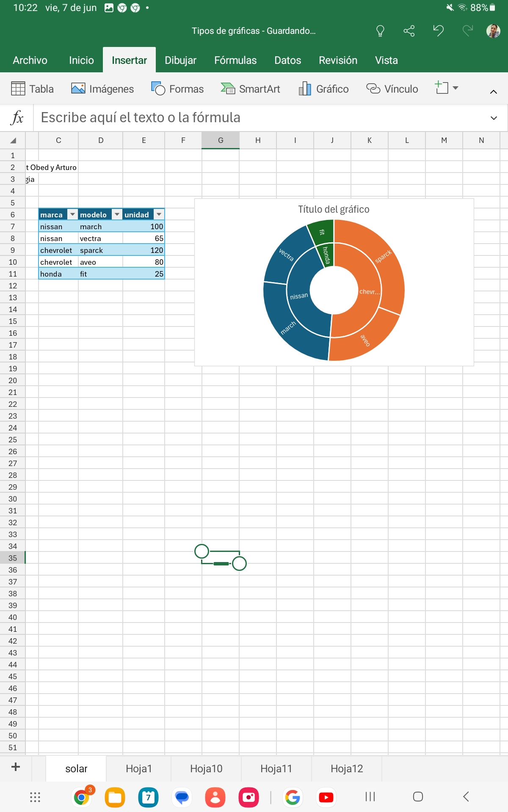Tap the lightbulb ideas icon
The image size is (508, 812).
coord(380,31)
